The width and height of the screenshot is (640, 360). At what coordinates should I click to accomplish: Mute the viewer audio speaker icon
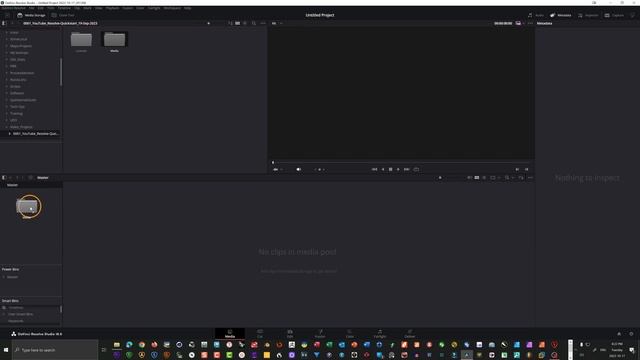(x=298, y=169)
